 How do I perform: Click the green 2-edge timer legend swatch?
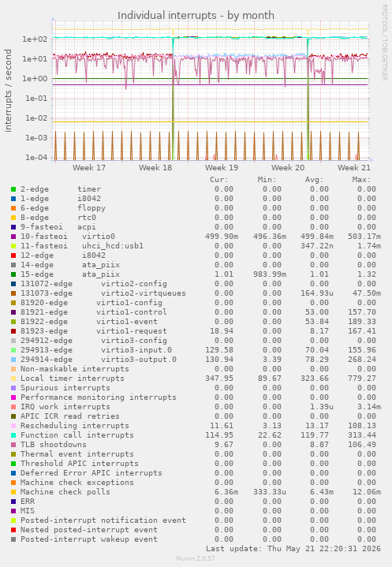click(x=13, y=189)
